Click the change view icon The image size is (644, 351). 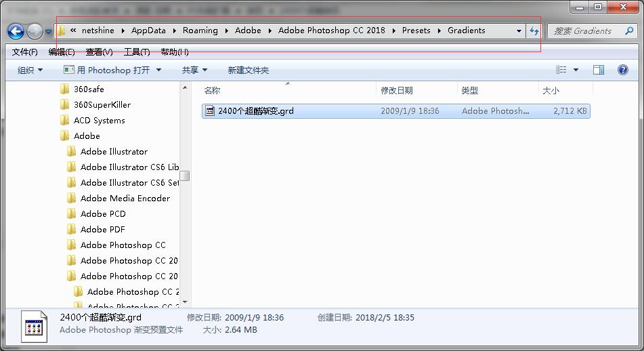pyautogui.click(x=561, y=70)
